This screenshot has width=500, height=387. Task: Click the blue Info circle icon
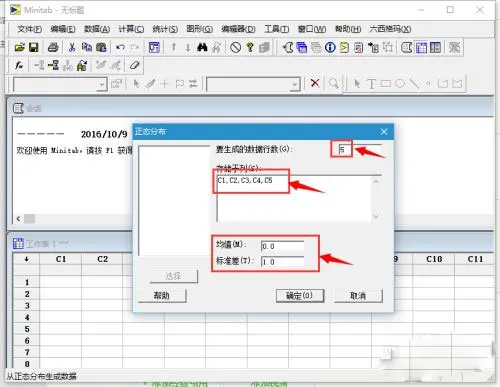coord(330,48)
